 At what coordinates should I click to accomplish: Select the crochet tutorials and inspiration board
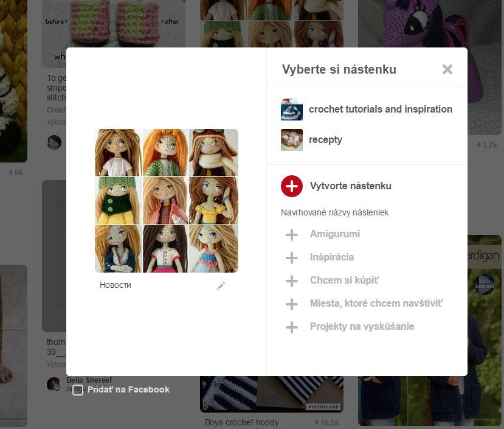(380, 110)
